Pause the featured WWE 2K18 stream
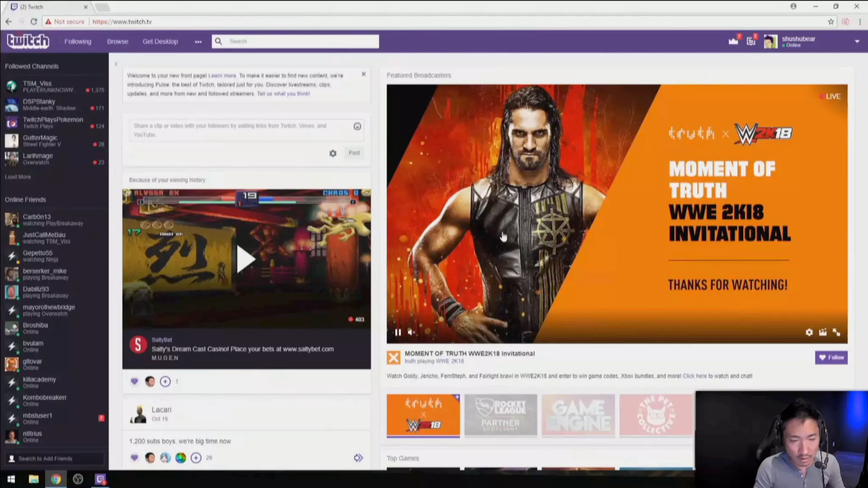 click(x=398, y=333)
